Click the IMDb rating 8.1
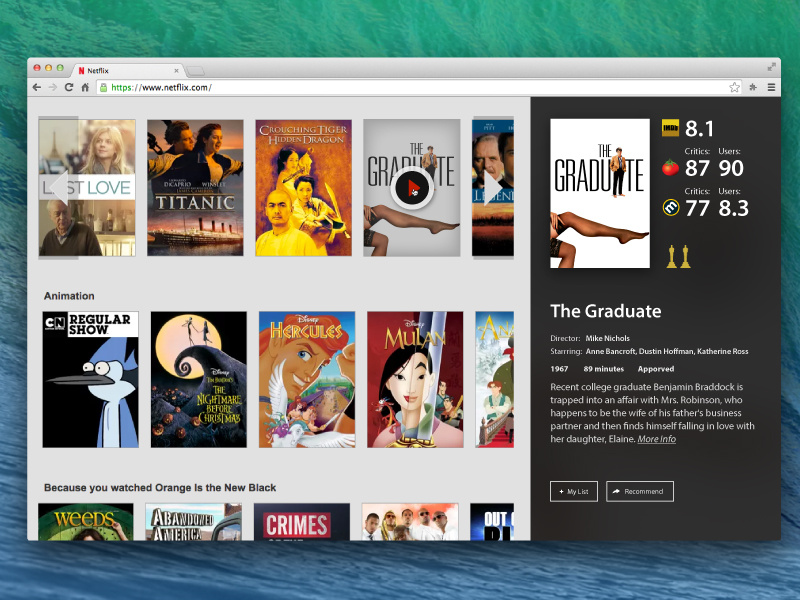The height and width of the screenshot is (600, 800). [x=699, y=129]
